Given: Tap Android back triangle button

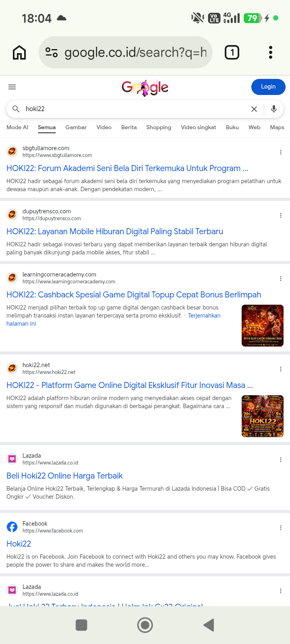Looking at the screenshot, I should [x=208, y=625].
